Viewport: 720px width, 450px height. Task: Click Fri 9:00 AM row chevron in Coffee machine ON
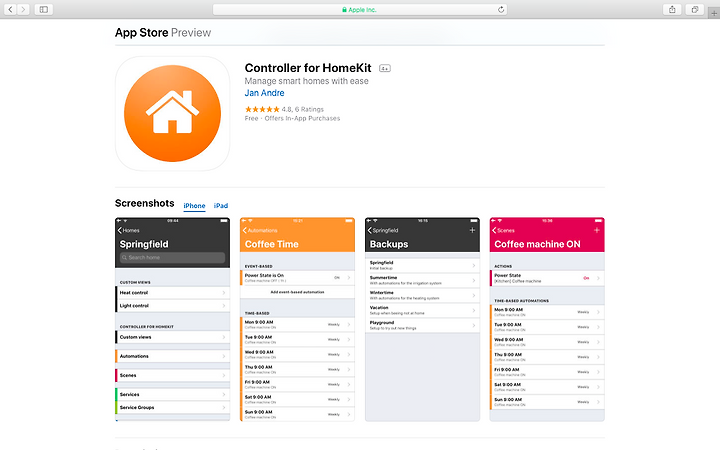point(598,372)
